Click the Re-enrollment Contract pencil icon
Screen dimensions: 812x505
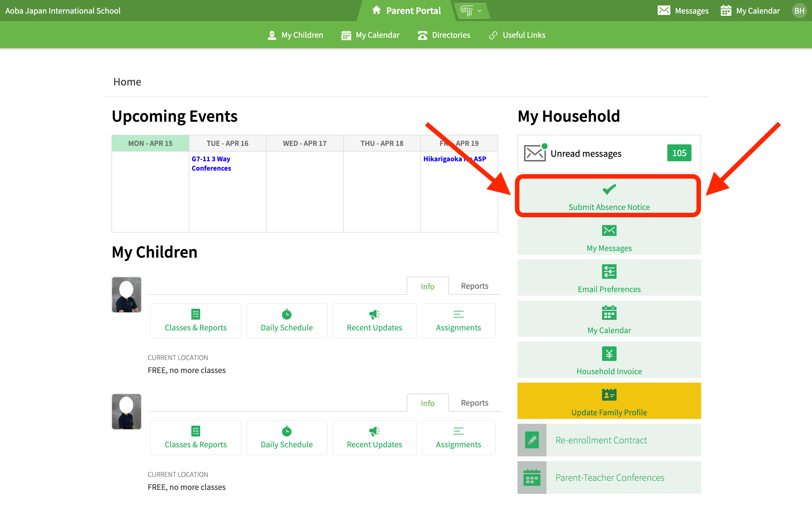pos(531,440)
